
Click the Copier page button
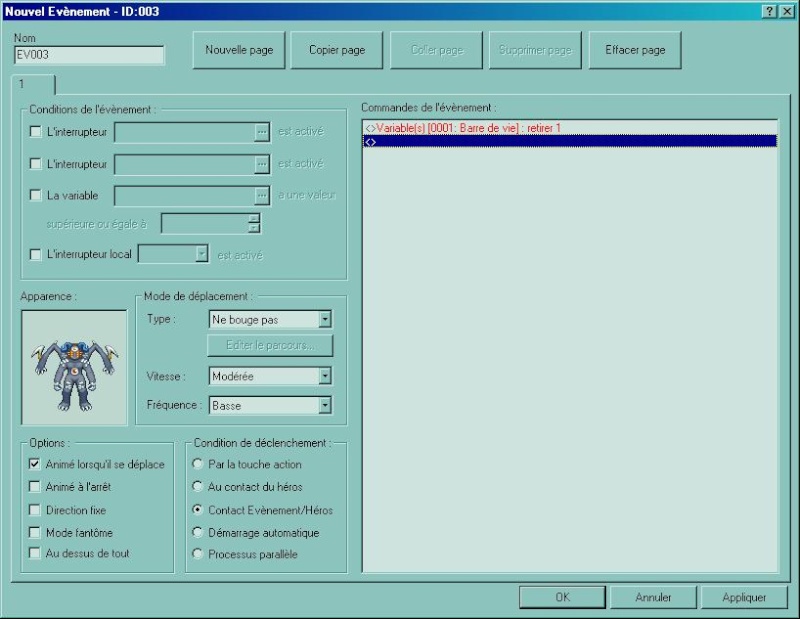click(x=337, y=50)
